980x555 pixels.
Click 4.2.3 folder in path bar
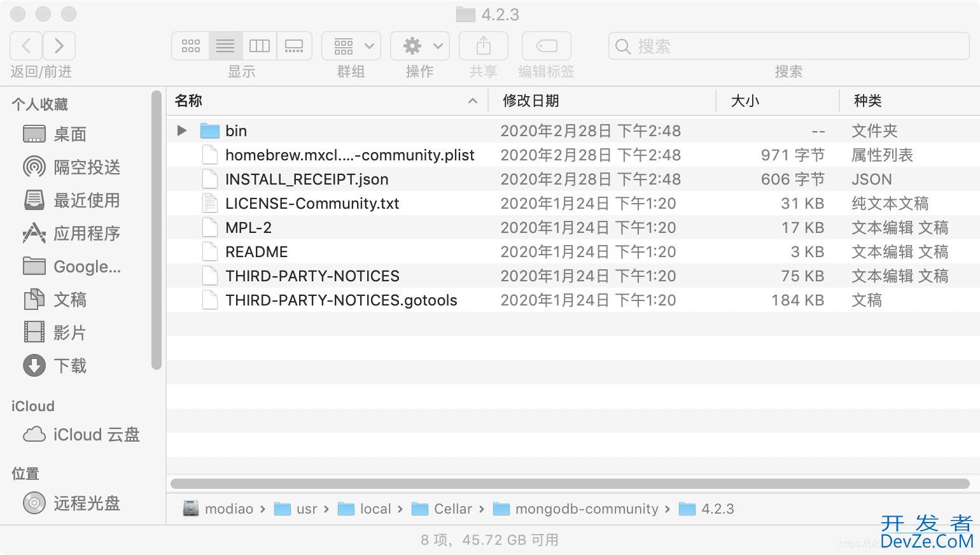(706, 509)
